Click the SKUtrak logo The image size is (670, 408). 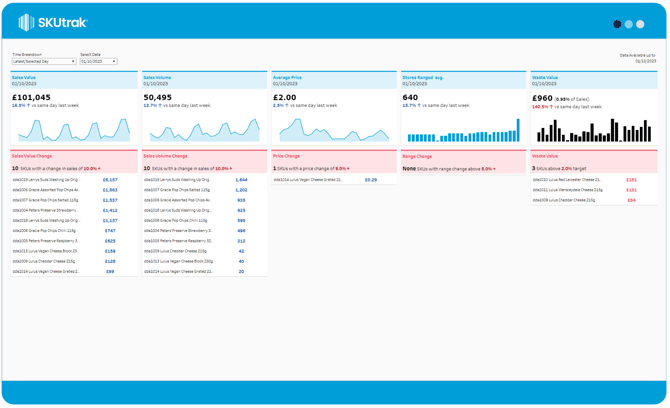54,22
